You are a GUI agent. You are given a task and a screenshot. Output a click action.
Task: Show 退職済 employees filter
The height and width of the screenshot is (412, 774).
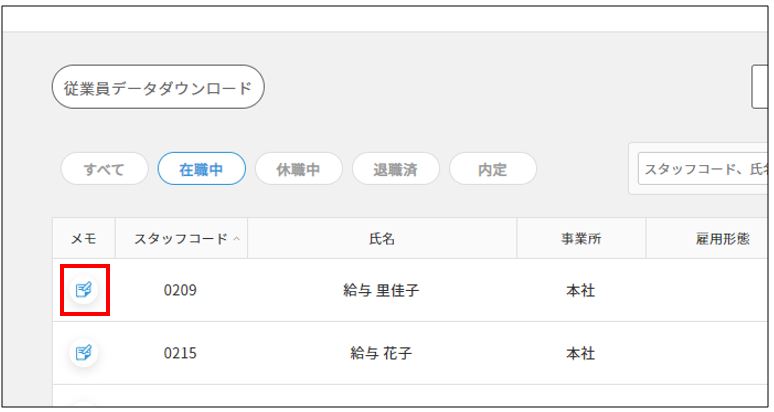[395, 169]
